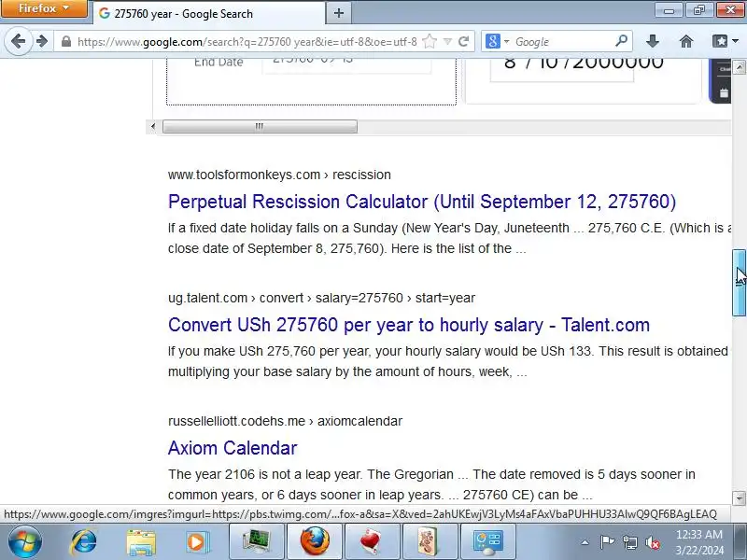Click the URL address bar field
This screenshot has width=747, height=560.
(247, 41)
